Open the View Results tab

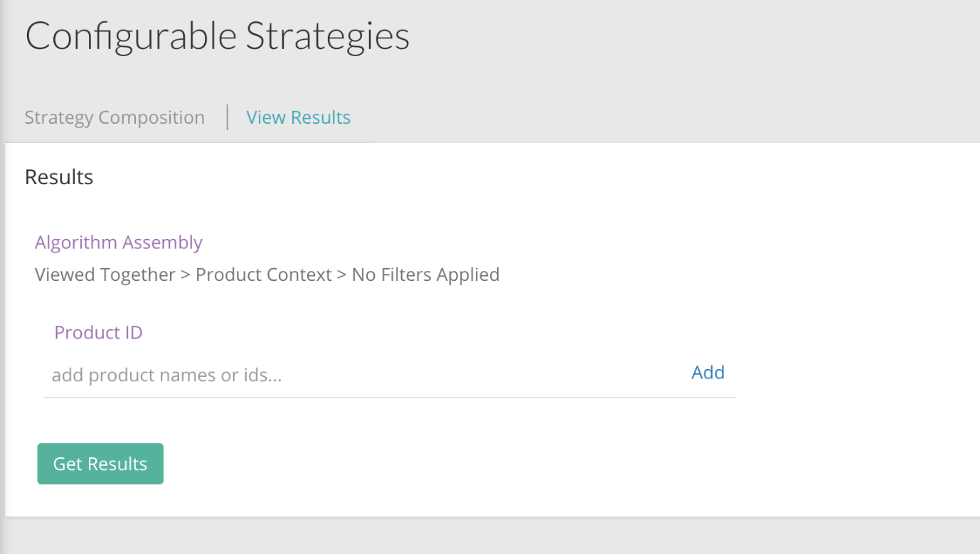298,117
